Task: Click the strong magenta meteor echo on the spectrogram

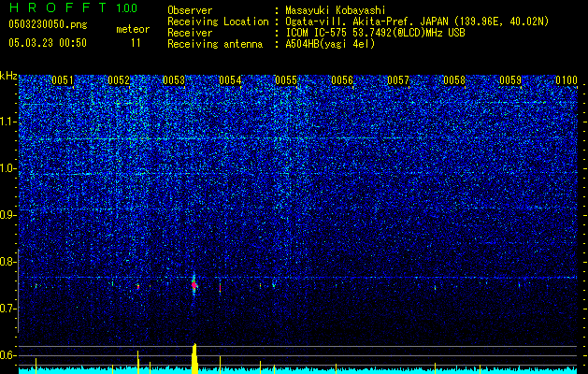Action: (194, 285)
